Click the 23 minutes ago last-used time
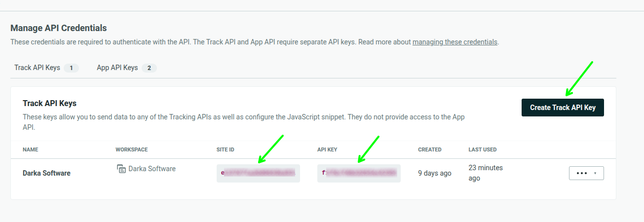Image resolution: width=644 pixels, height=222 pixels. (486, 173)
